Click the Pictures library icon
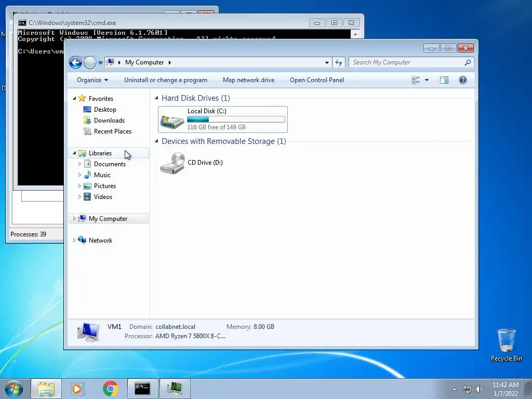 point(87,186)
